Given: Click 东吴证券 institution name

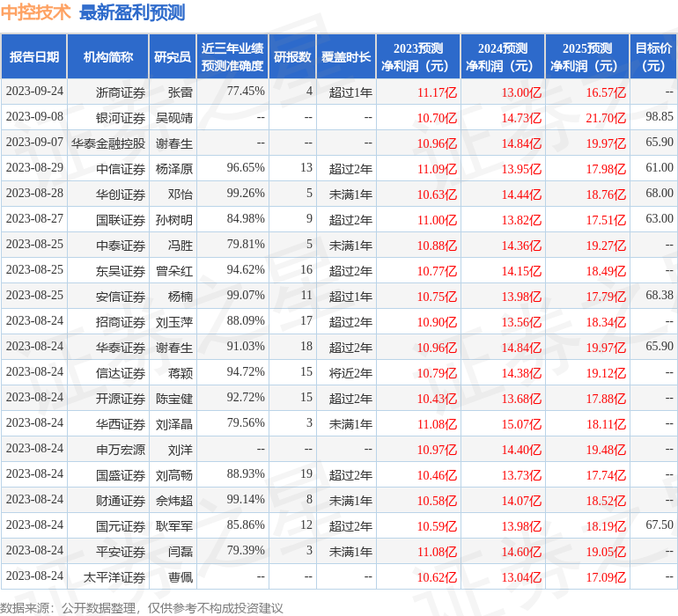Looking at the screenshot, I should pyautogui.click(x=121, y=271).
